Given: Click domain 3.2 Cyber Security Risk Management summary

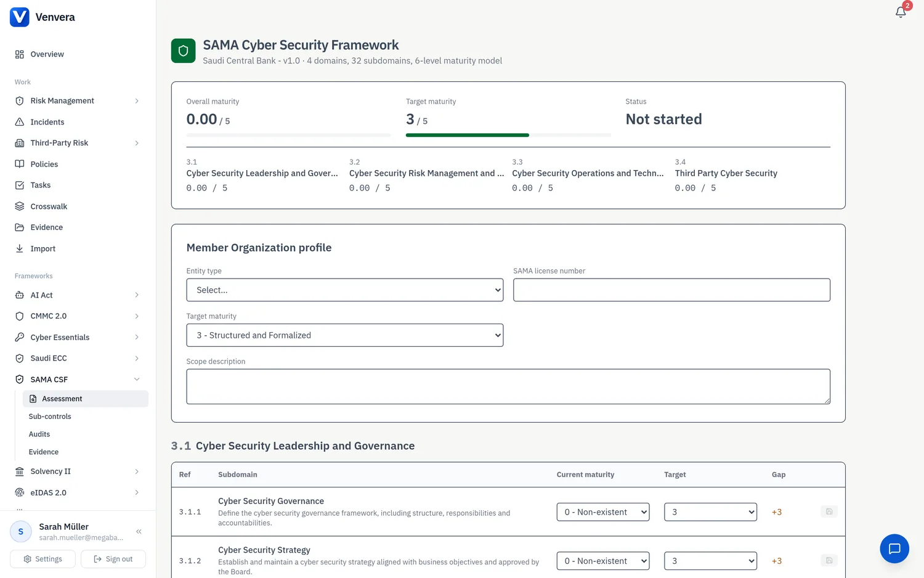Looking at the screenshot, I should [x=426, y=175].
